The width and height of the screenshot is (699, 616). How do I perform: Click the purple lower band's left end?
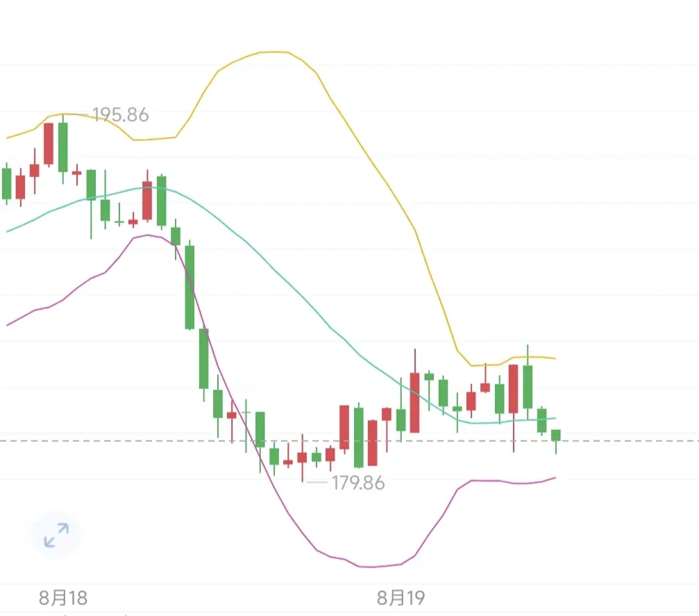tap(8, 325)
